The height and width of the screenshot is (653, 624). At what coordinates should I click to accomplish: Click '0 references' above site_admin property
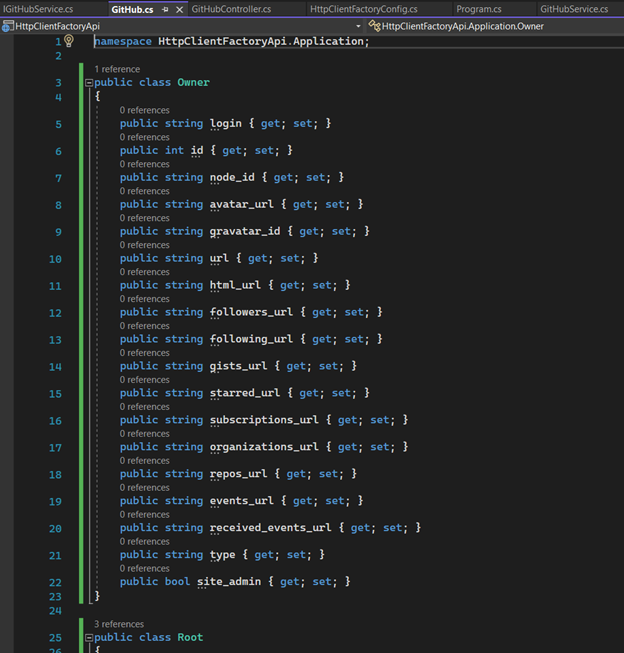[x=145, y=568]
